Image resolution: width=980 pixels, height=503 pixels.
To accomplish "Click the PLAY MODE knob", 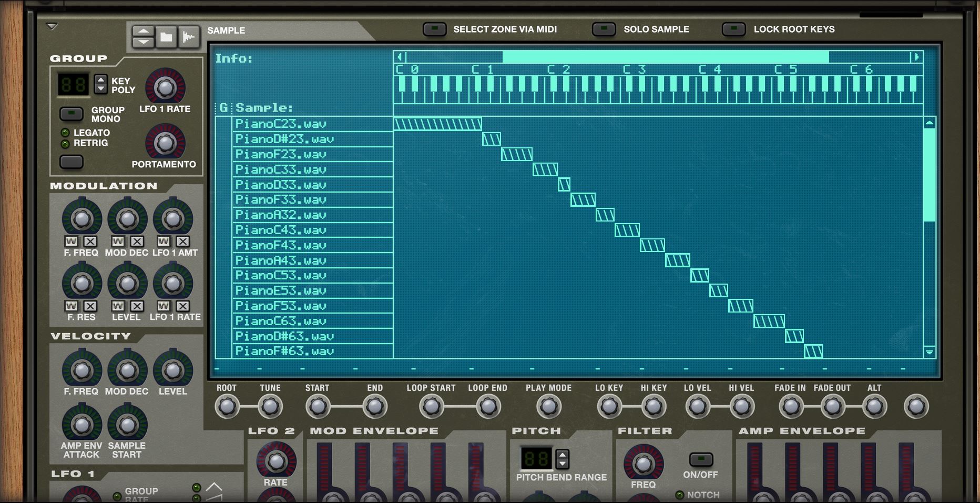I will 548,406.
